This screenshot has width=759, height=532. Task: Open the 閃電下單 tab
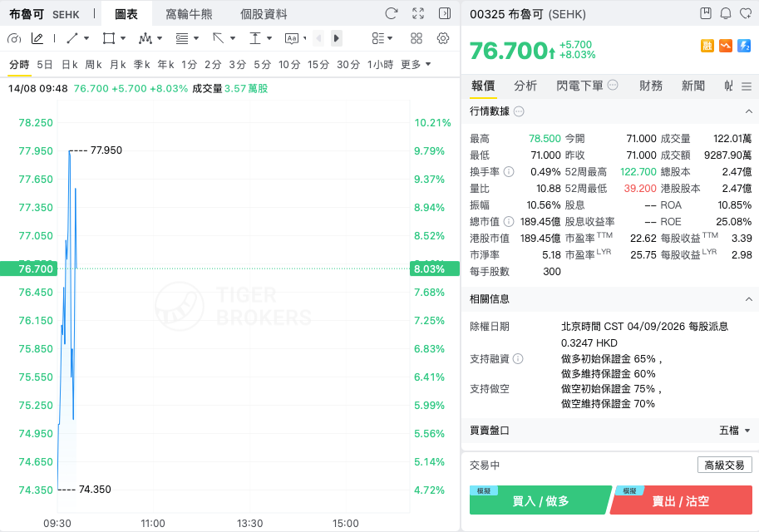pos(580,86)
